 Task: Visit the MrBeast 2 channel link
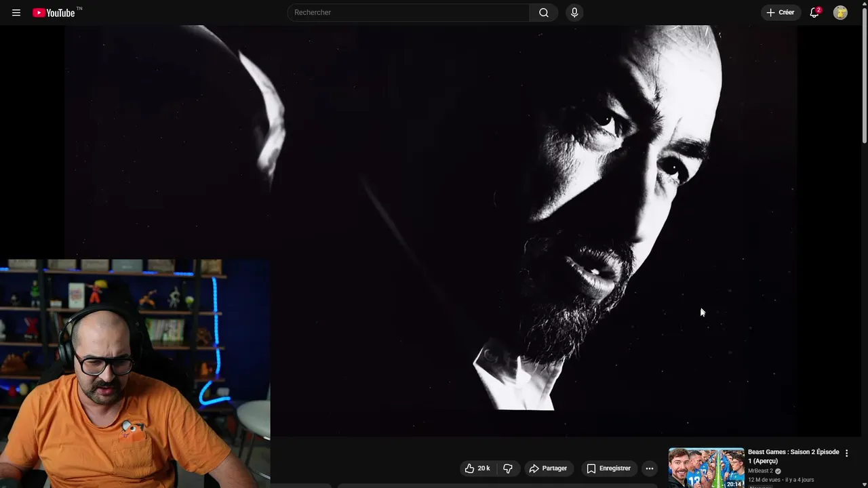[x=760, y=471]
